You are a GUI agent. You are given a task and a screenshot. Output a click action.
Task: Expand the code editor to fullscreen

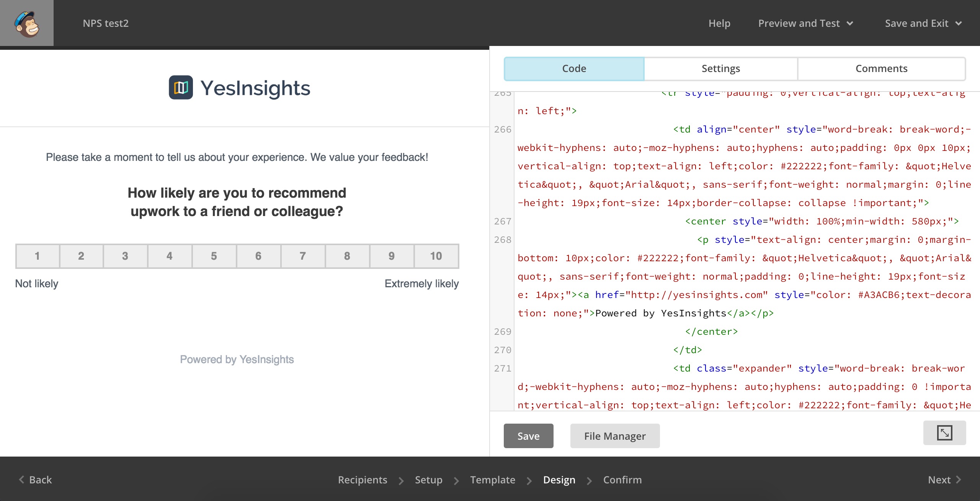(944, 433)
